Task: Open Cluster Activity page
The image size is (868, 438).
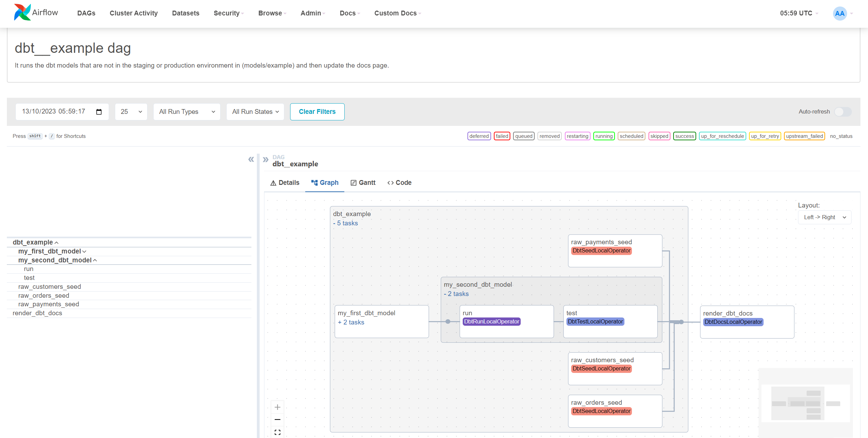Action: coord(134,13)
